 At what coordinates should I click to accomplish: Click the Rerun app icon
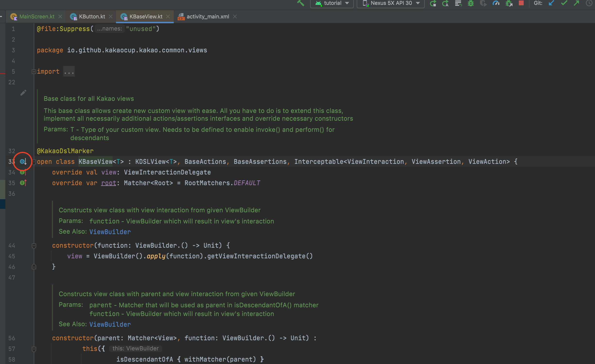[433, 3]
